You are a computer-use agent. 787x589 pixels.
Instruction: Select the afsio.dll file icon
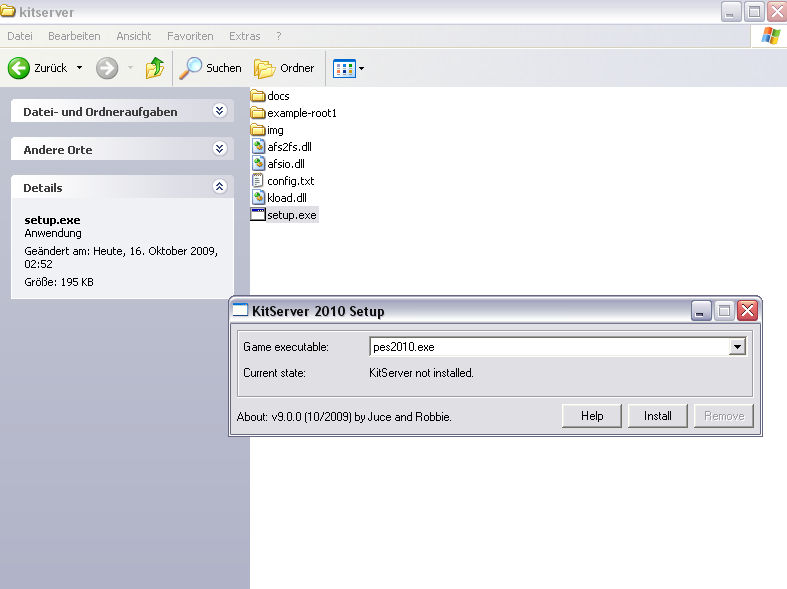[x=258, y=164]
